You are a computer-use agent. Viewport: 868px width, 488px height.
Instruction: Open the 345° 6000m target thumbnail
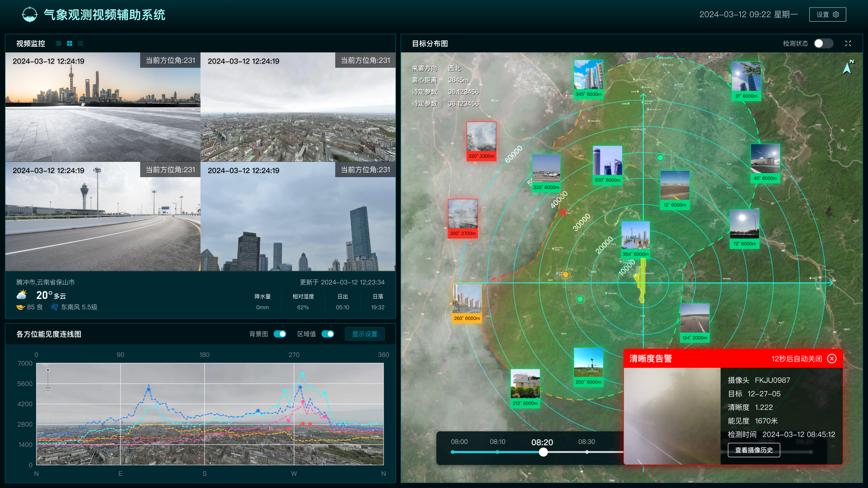(588, 79)
